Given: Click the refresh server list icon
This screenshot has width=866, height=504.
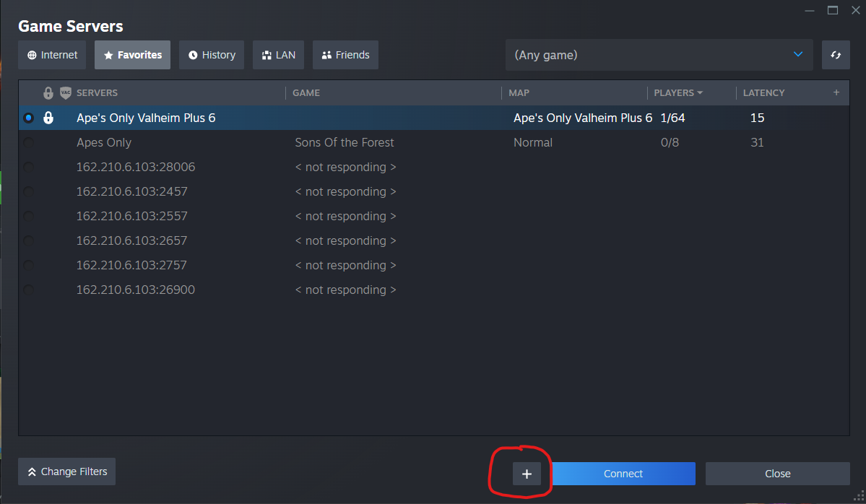Looking at the screenshot, I should pos(836,55).
